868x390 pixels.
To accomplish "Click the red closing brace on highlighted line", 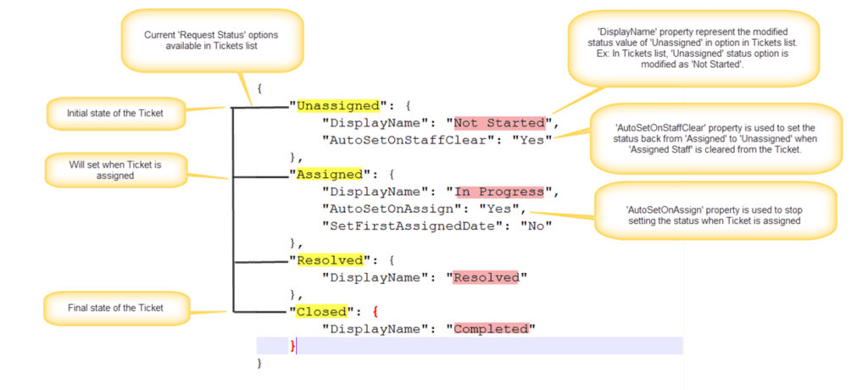I will pyautogui.click(x=293, y=346).
